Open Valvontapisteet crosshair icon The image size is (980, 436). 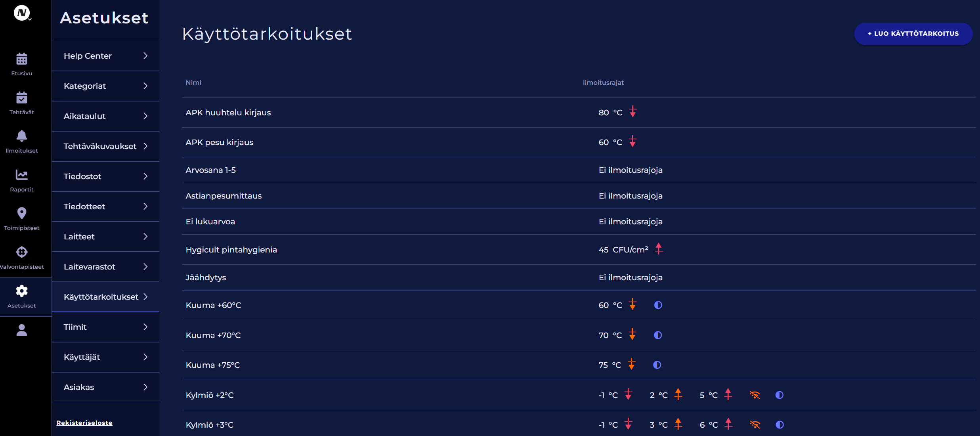point(22,252)
